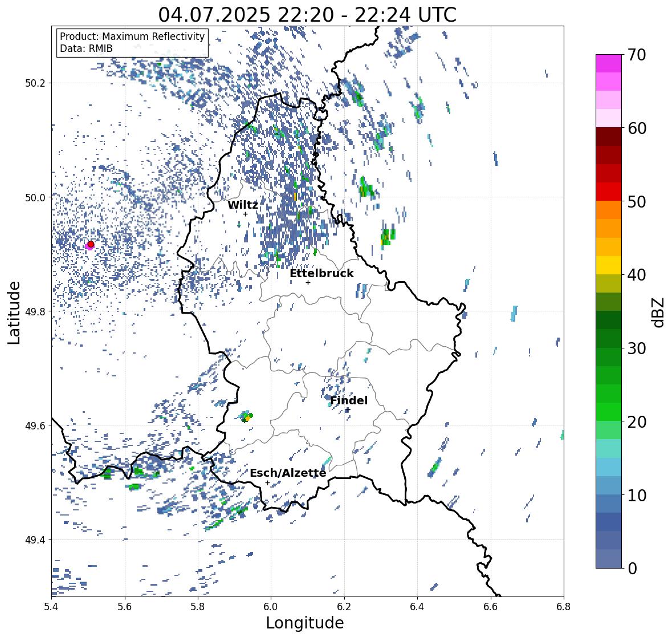Viewport: 672px width, 637px height.
Task: Click the 5.4 longitude tick label
Action: 51,607
